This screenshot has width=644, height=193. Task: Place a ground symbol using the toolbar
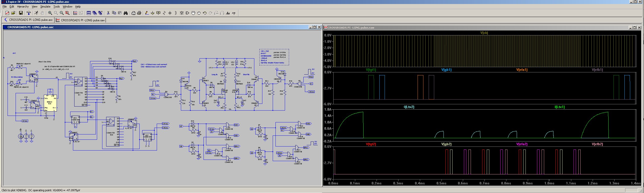coord(152,13)
